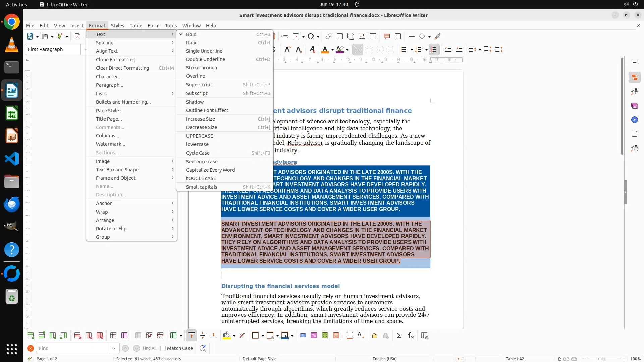This screenshot has height=362, width=644.
Task: Click the Center Horizontally alignment icon
Action: click(x=369, y=50)
